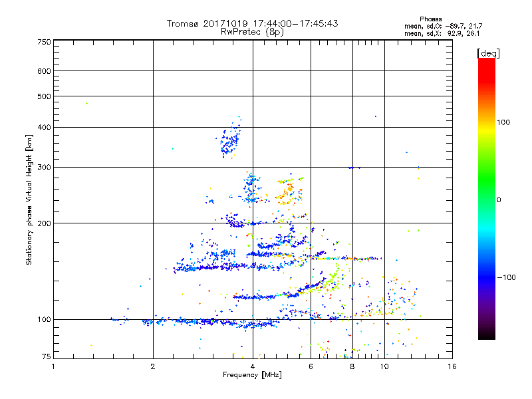Click the '[deg]' colorbar label
This screenshot has height=399, width=532.
(488, 53)
